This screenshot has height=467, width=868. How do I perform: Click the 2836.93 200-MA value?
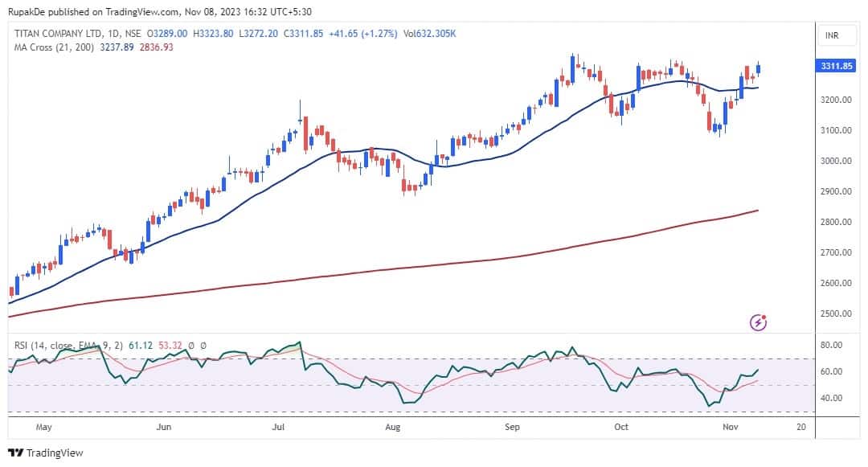156,47
